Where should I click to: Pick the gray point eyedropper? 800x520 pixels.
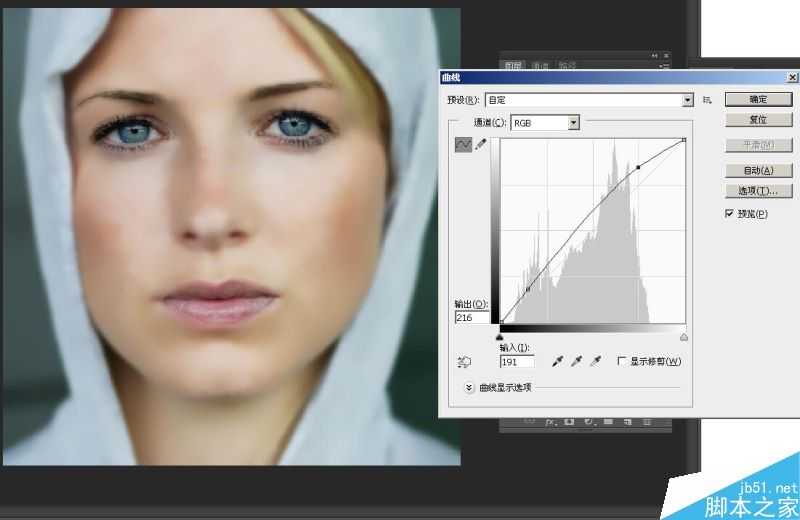[576, 361]
